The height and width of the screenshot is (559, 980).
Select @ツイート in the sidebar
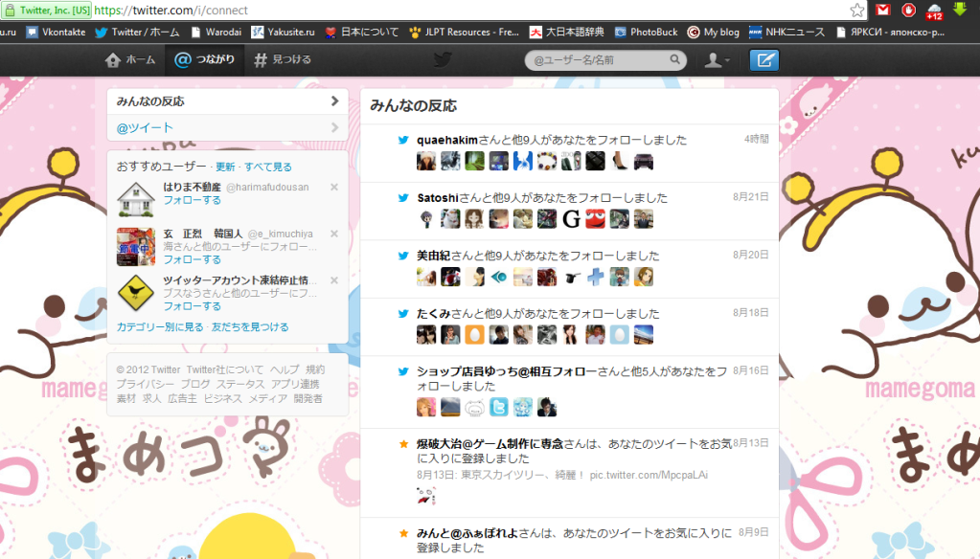227,128
